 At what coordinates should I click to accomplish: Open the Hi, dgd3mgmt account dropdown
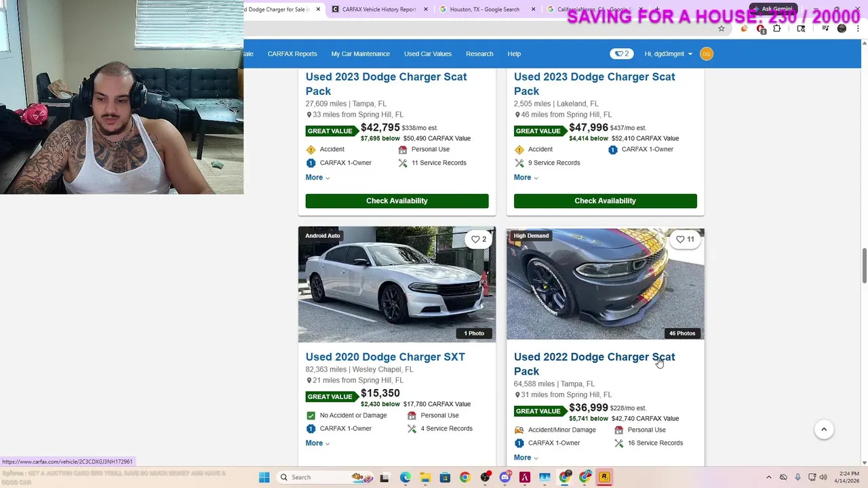point(668,54)
